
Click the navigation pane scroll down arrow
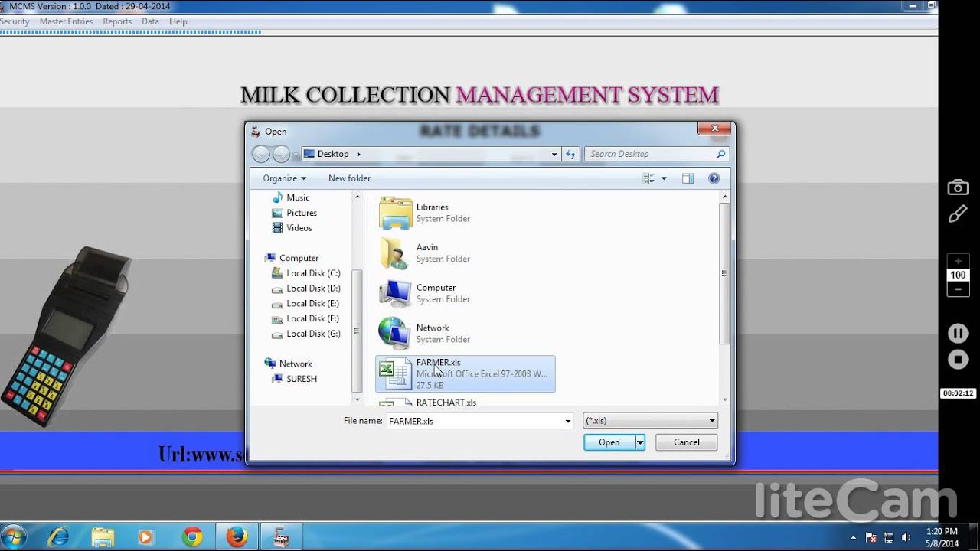pos(357,399)
